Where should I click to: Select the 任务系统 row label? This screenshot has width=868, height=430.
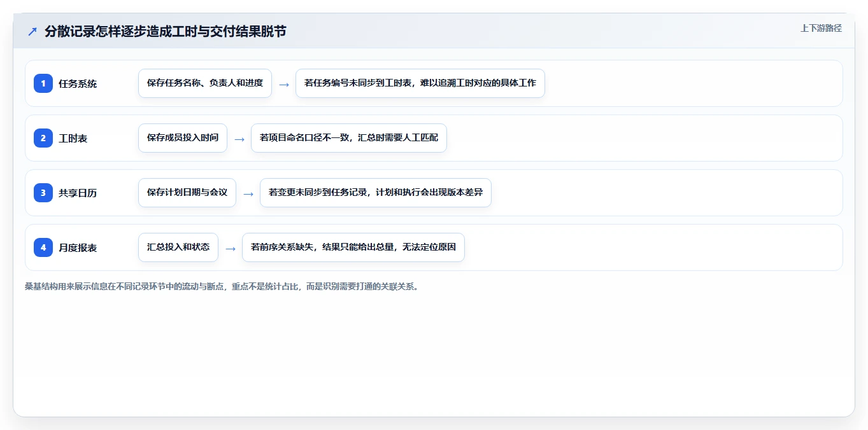[78, 83]
